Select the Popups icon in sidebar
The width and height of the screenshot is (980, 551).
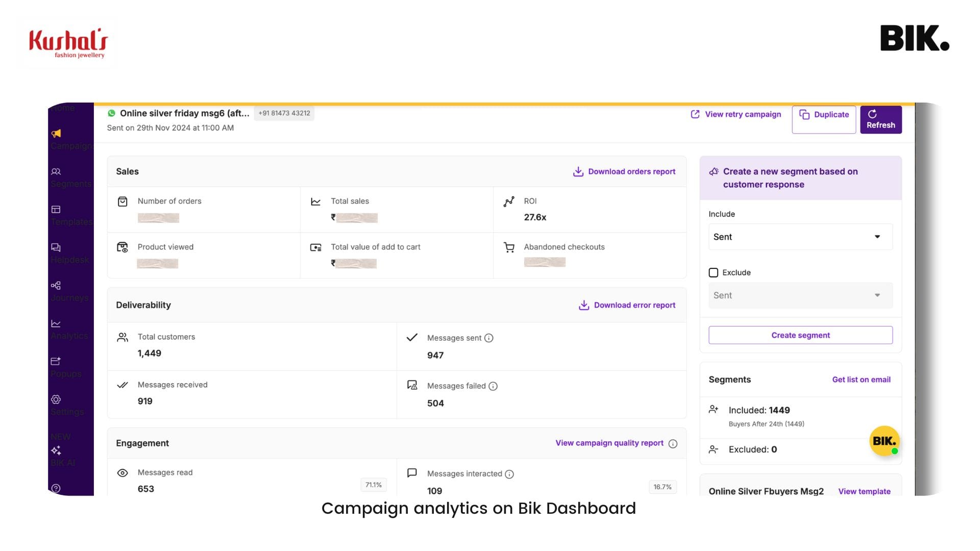click(56, 361)
